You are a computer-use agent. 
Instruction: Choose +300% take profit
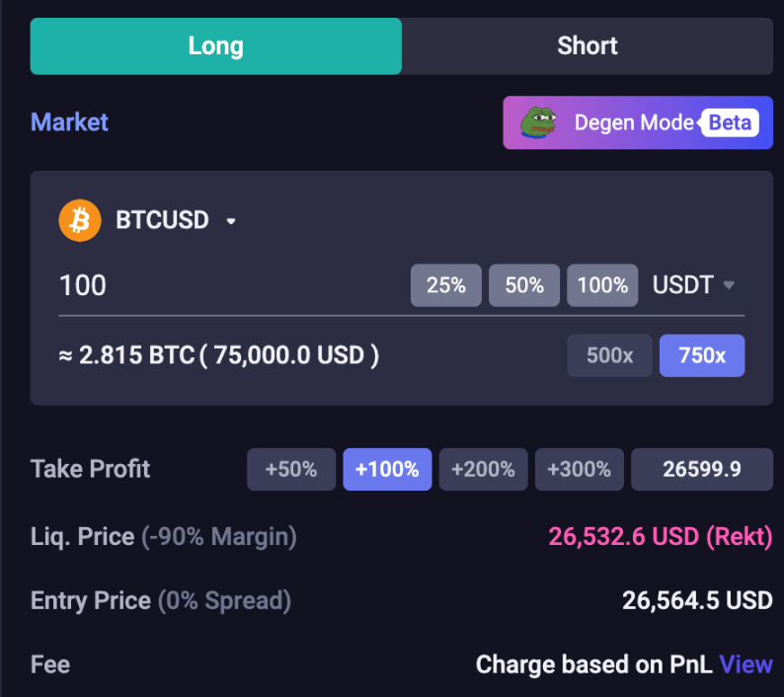pos(579,469)
